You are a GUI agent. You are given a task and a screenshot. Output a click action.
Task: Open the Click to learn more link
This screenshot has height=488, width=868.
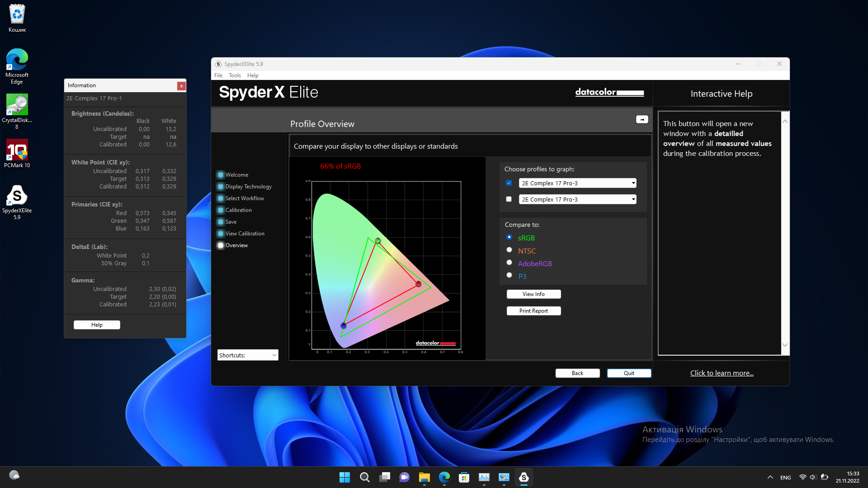[x=722, y=373]
